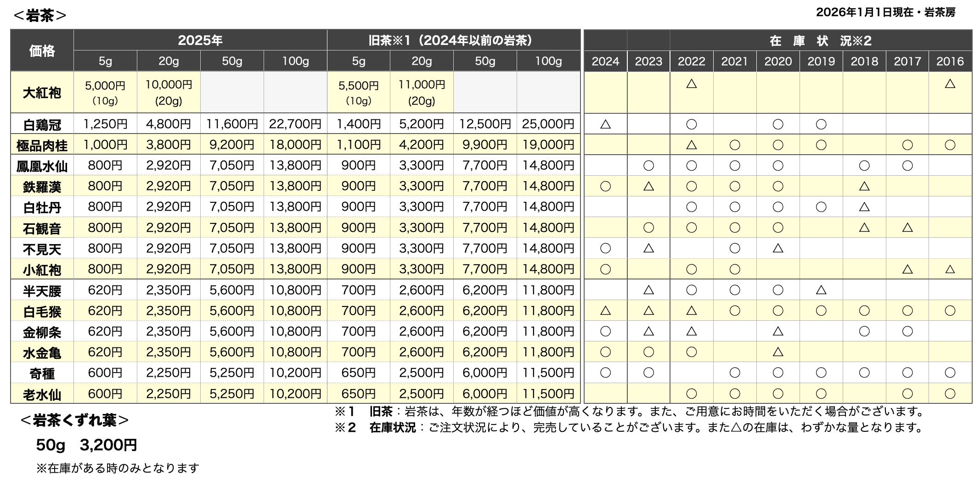Click the triangle for 大紅袍 2016 stock
This screenshot has width=980, height=491.
coord(950,84)
